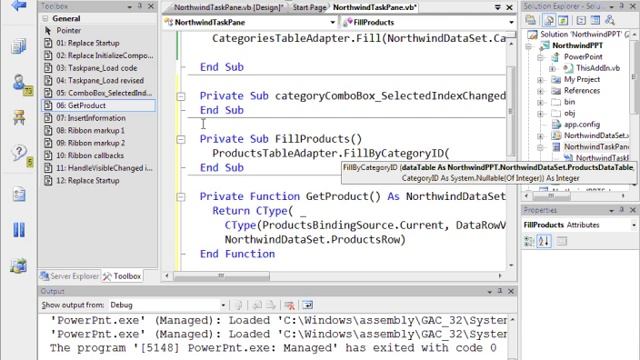
Task: Select 07: InsertInformation snippet
Action: (98, 118)
